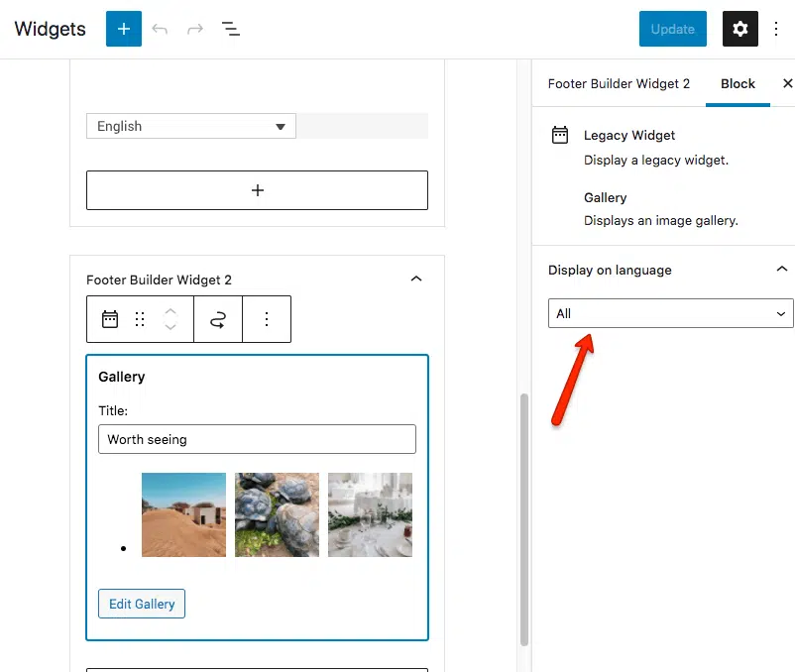Click the blue block inserter plus button
The image size is (795, 672).
click(124, 29)
